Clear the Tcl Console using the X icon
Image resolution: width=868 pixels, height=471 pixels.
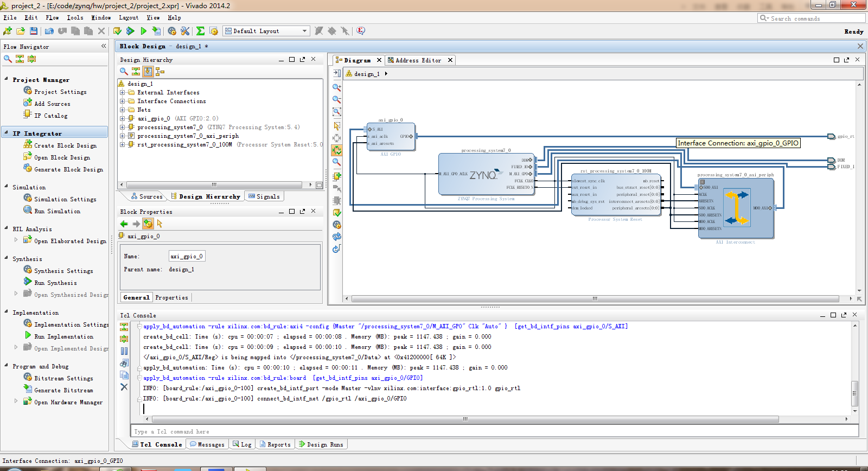click(124, 387)
